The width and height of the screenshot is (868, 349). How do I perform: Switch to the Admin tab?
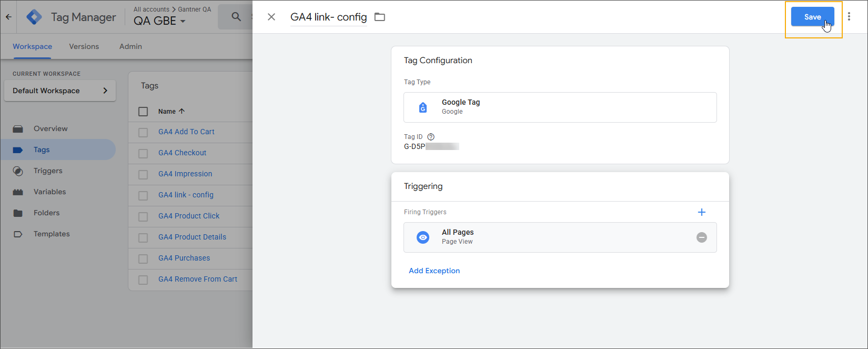(130, 46)
